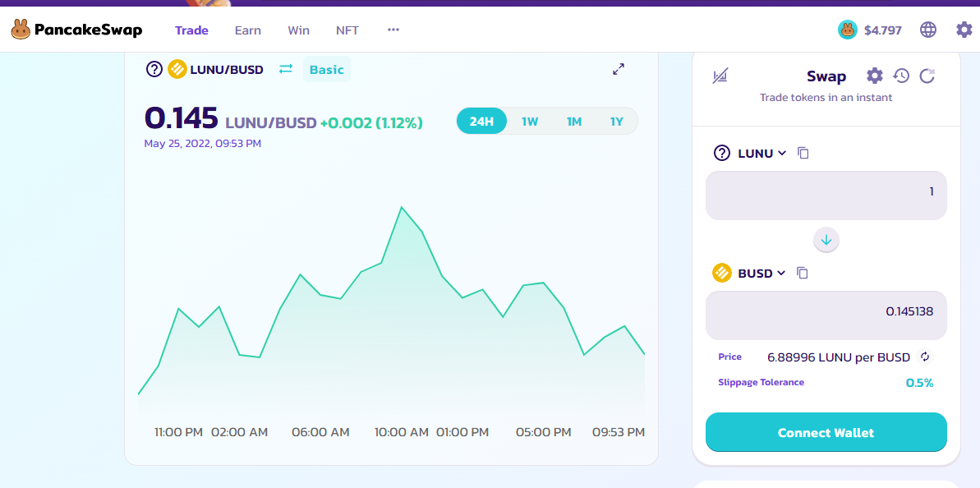This screenshot has height=488, width=980.
Task: Swap chart pair direction arrows
Action: coord(286,69)
